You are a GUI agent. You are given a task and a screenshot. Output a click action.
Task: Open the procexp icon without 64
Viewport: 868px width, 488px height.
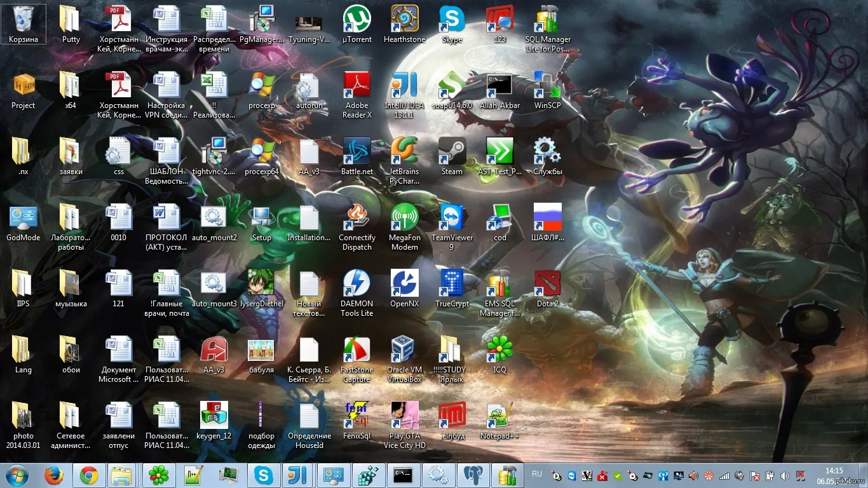[x=262, y=90]
